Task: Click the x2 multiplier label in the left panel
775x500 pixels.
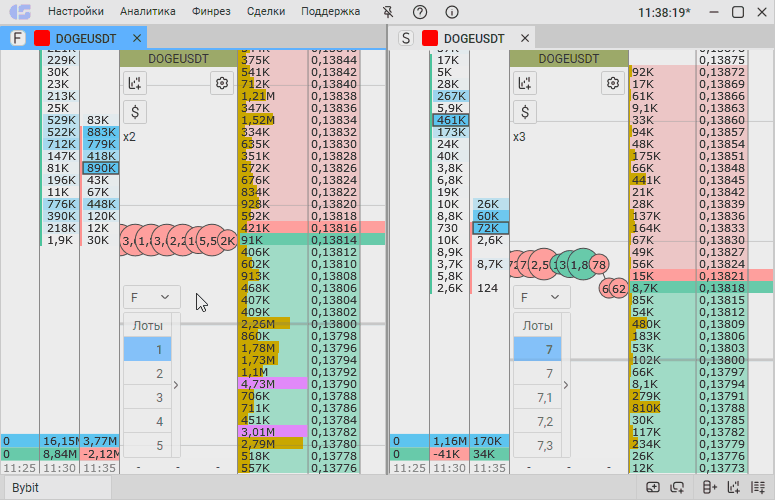Action: [129, 137]
